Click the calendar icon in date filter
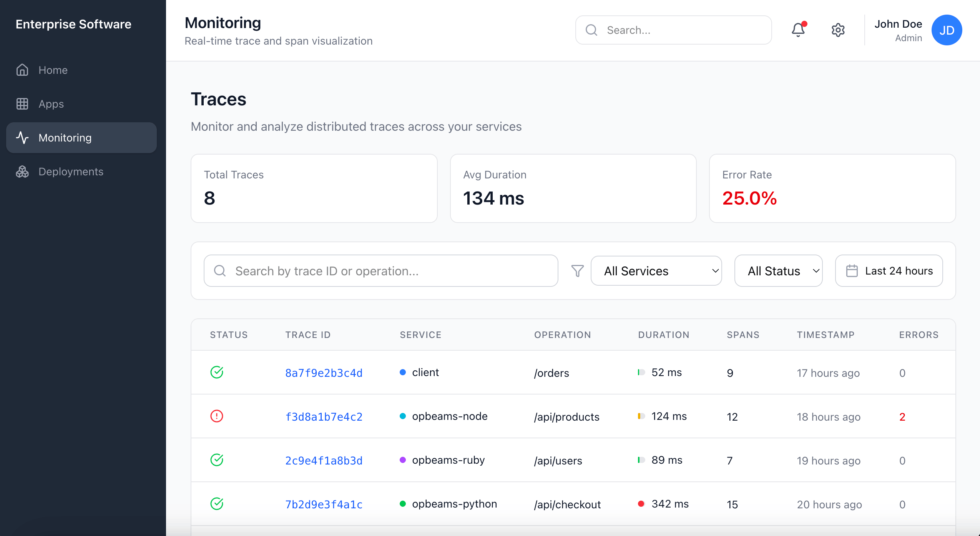 click(852, 271)
